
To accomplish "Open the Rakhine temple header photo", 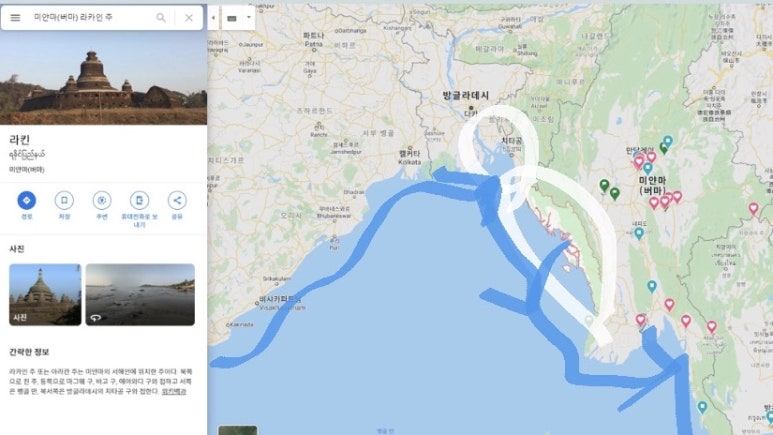I will pyautogui.click(x=104, y=77).
